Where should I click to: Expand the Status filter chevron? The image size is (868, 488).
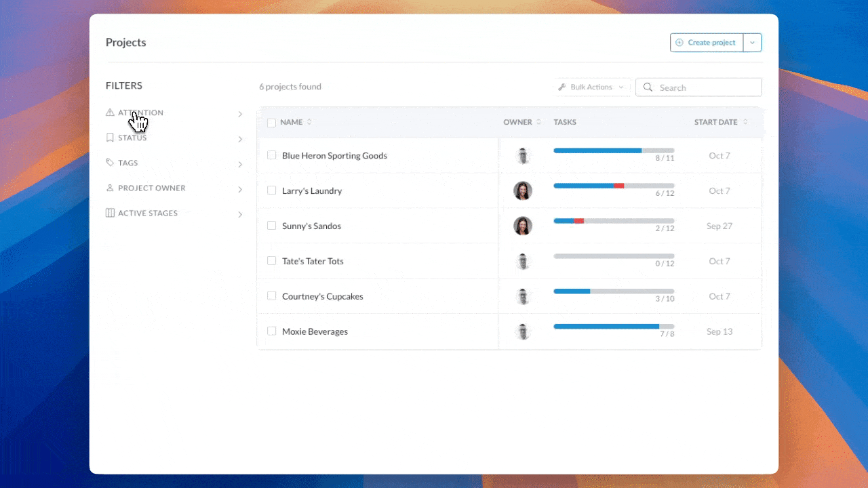(x=240, y=139)
